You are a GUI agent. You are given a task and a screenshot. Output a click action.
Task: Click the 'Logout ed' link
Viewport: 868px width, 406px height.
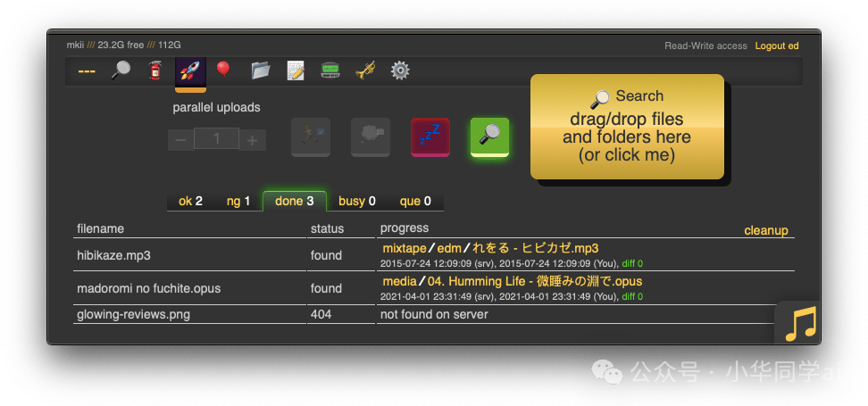[x=777, y=46]
